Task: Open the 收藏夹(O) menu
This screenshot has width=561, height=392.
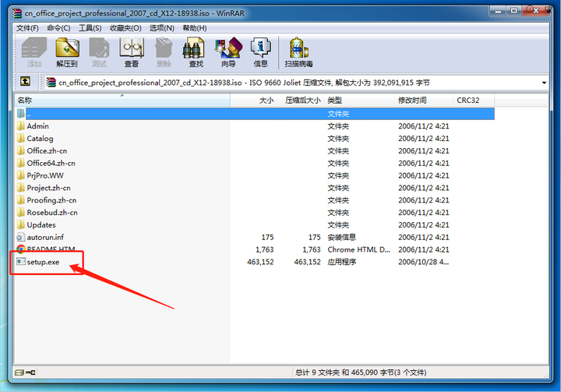Action: (125, 28)
